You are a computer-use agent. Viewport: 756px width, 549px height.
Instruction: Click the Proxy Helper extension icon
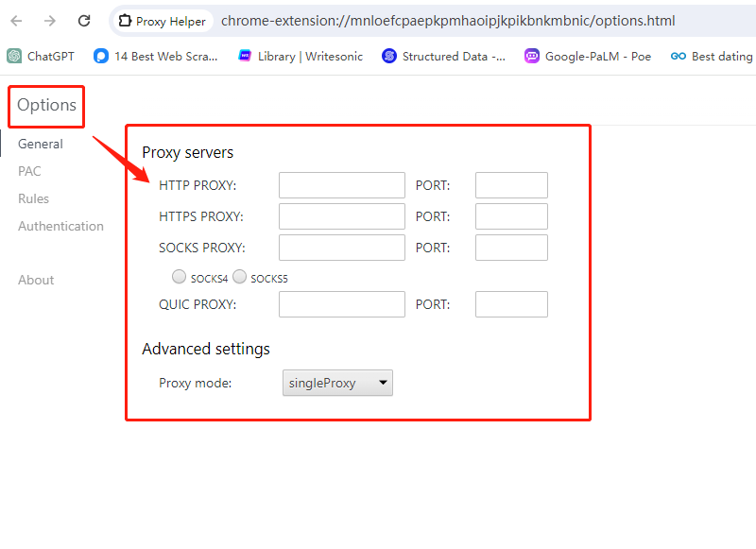pos(124,20)
